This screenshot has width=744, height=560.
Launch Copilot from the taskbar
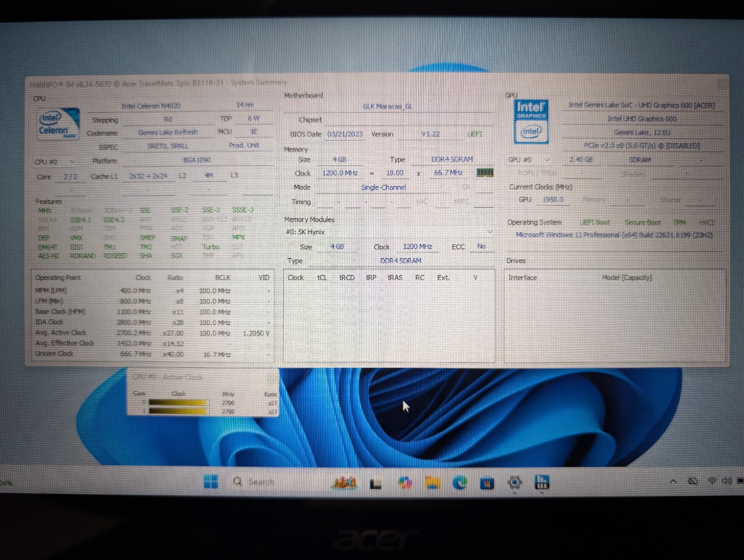pos(405,483)
